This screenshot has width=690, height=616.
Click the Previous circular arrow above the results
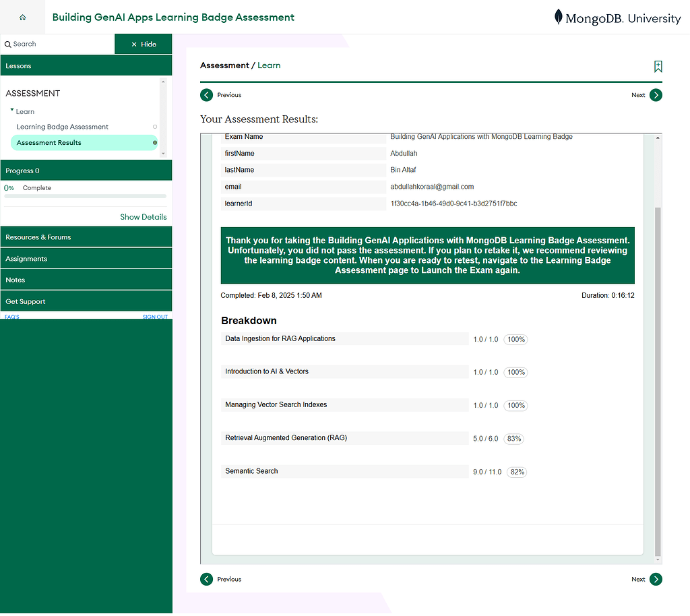point(206,95)
